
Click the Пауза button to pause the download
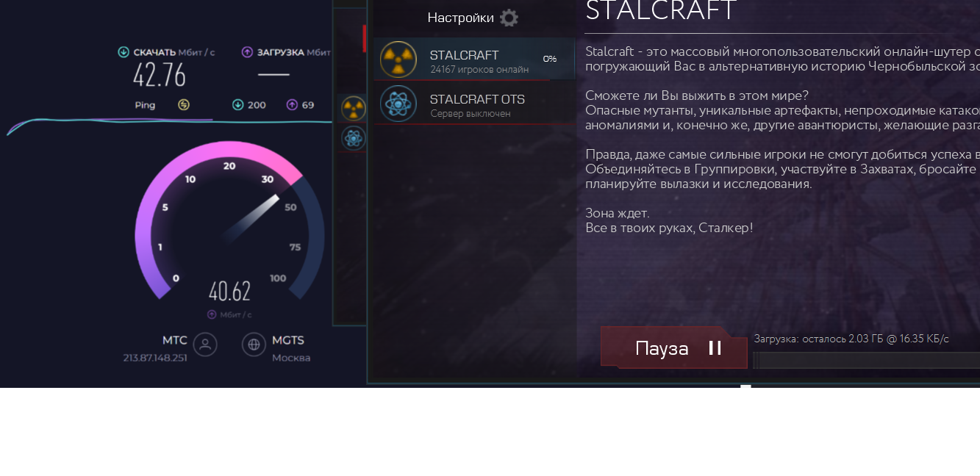pos(674,347)
